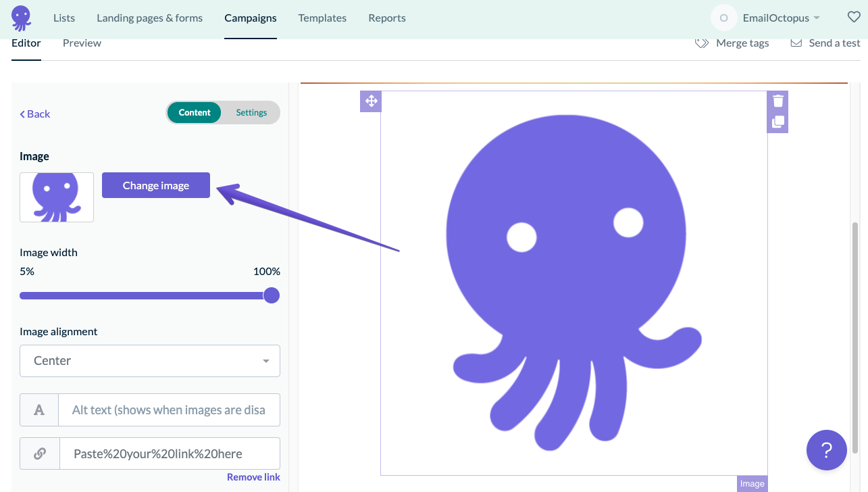Open the Image alignment Center dropdown
This screenshot has width=868, height=492.
(x=150, y=361)
